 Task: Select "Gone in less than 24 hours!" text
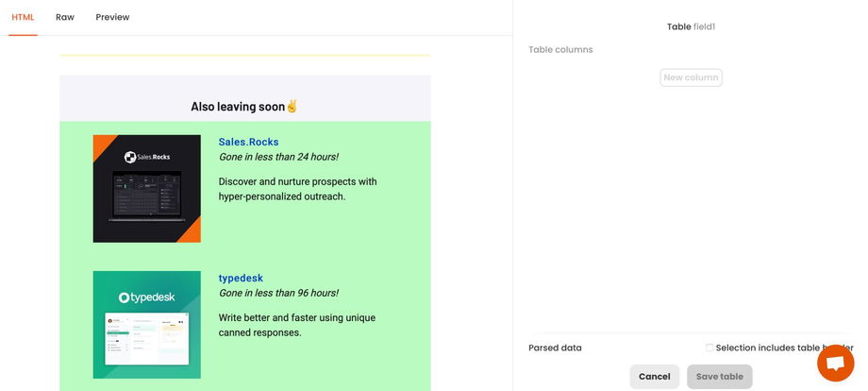(x=278, y=157)
